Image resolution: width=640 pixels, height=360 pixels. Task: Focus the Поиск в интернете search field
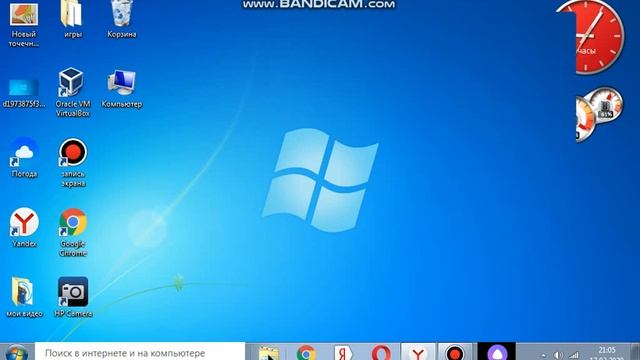tap(140, 352)
